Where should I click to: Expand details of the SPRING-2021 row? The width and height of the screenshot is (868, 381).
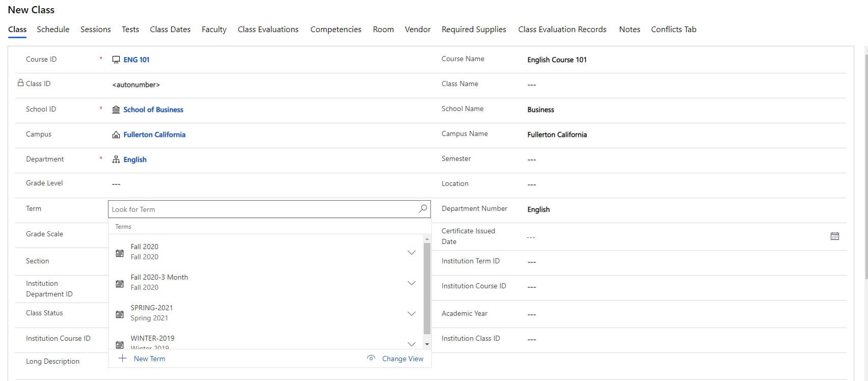click(412, 314)
